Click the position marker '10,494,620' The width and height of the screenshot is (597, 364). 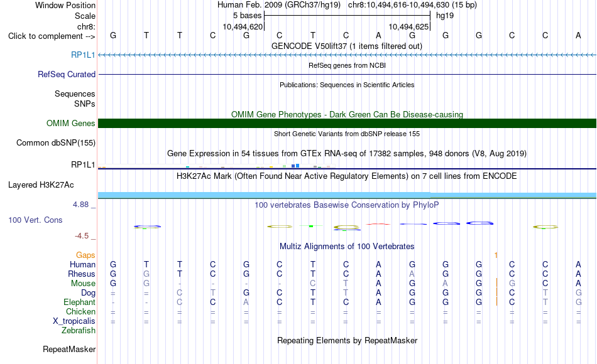pyautogui.click(x=243, y=26)
